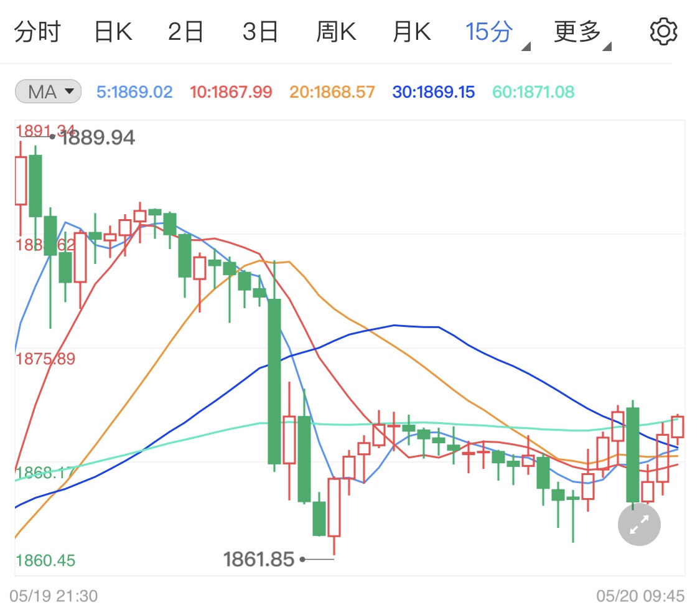Click the MA60 value 60:1871.08

pyautogui.click(x=533, y=92)
